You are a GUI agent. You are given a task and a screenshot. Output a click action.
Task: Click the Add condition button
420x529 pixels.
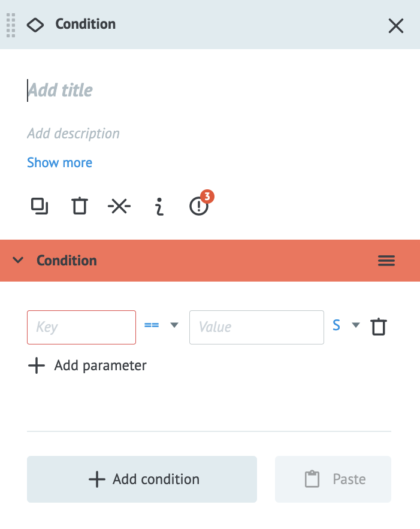pyautogui.click(x=141, y=479)
